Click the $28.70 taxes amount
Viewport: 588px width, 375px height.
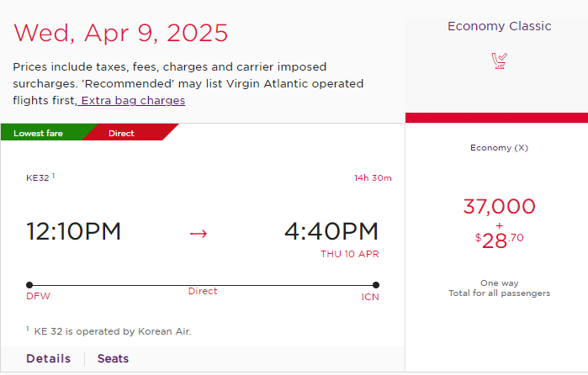click(499, 240)
